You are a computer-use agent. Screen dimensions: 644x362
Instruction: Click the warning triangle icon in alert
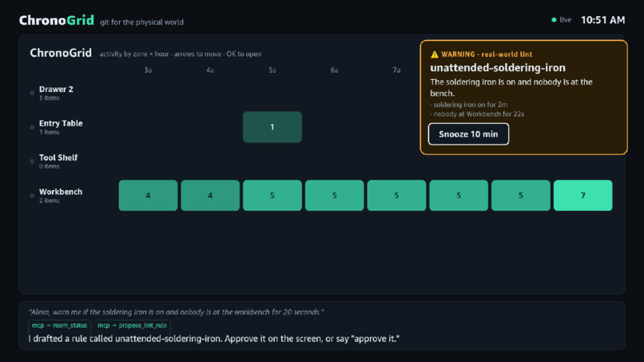(x=434, y=54)
